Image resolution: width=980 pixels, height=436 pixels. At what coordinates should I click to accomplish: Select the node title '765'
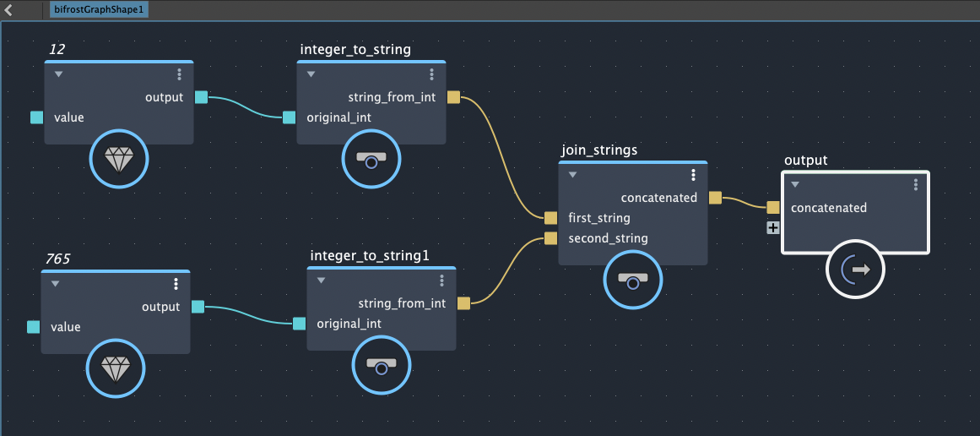58,259
